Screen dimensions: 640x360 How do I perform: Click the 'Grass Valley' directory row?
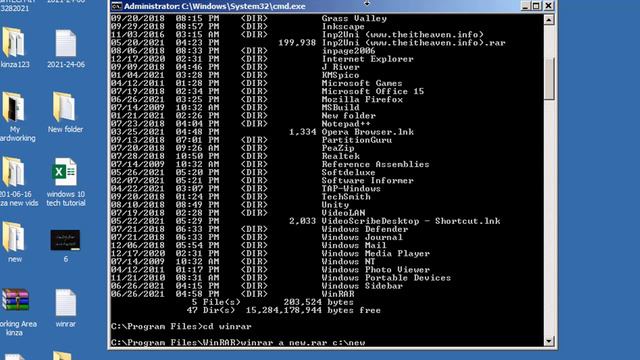point(249,18)
